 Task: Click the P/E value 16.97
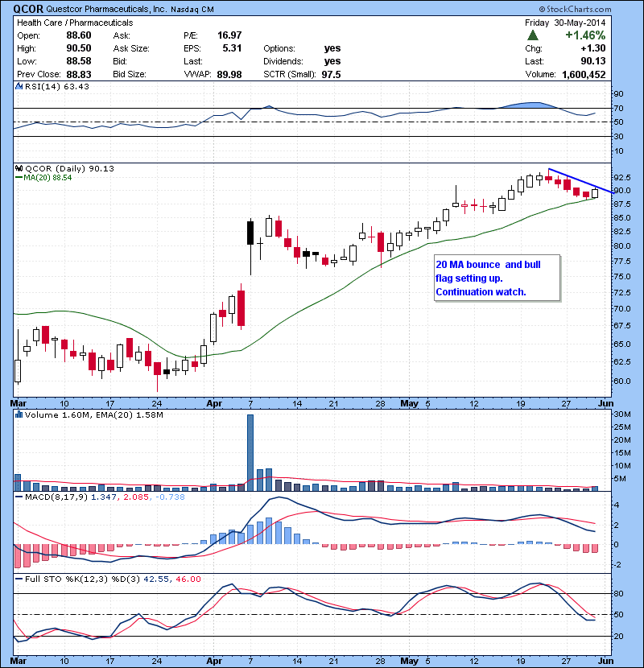[229, 35]
